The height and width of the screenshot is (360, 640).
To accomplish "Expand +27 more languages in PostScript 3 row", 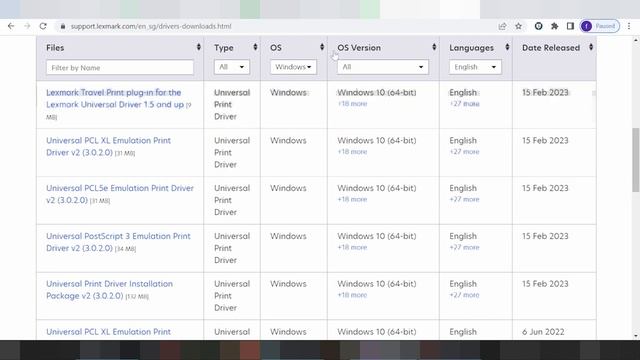I will 464,247.
